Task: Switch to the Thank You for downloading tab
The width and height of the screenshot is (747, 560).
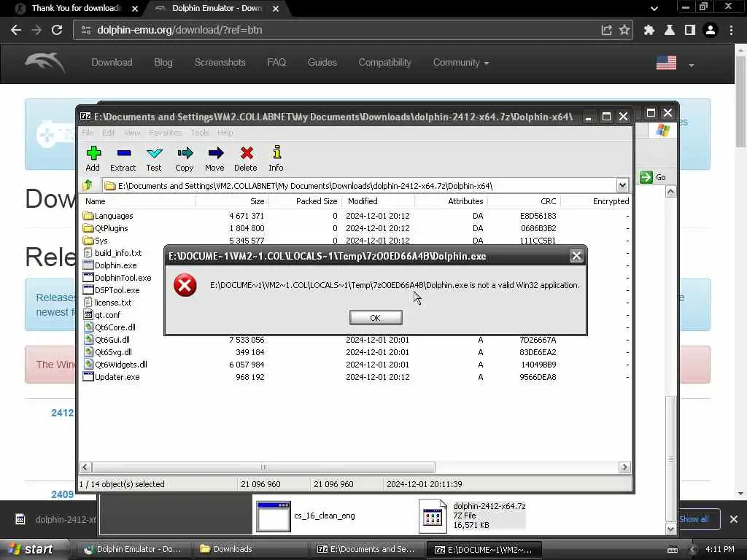Action: 76,8
